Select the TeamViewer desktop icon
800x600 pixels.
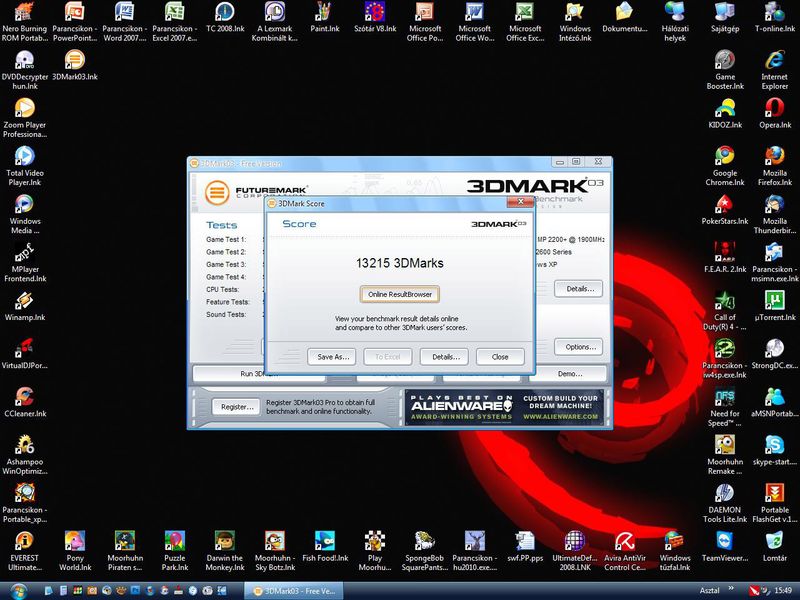coord(724,547)
